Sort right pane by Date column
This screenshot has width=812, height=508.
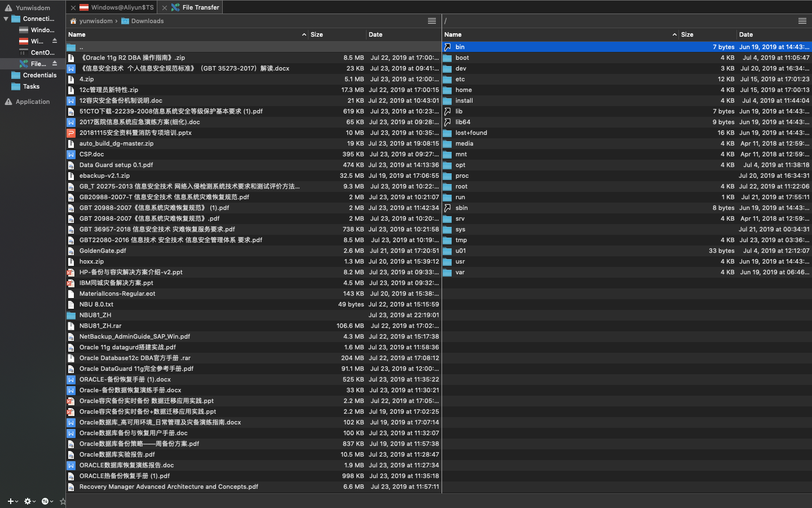(x=774, y=34)
